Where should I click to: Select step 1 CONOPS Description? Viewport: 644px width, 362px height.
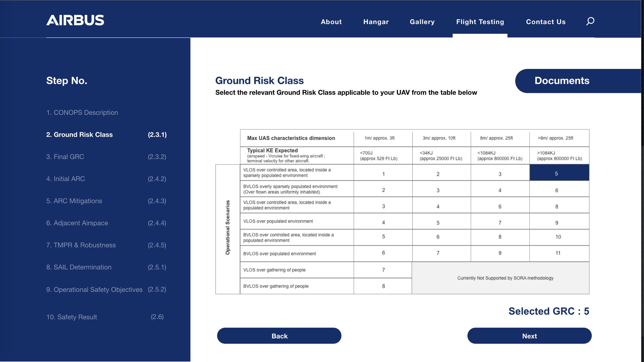[x=82, y=112]
